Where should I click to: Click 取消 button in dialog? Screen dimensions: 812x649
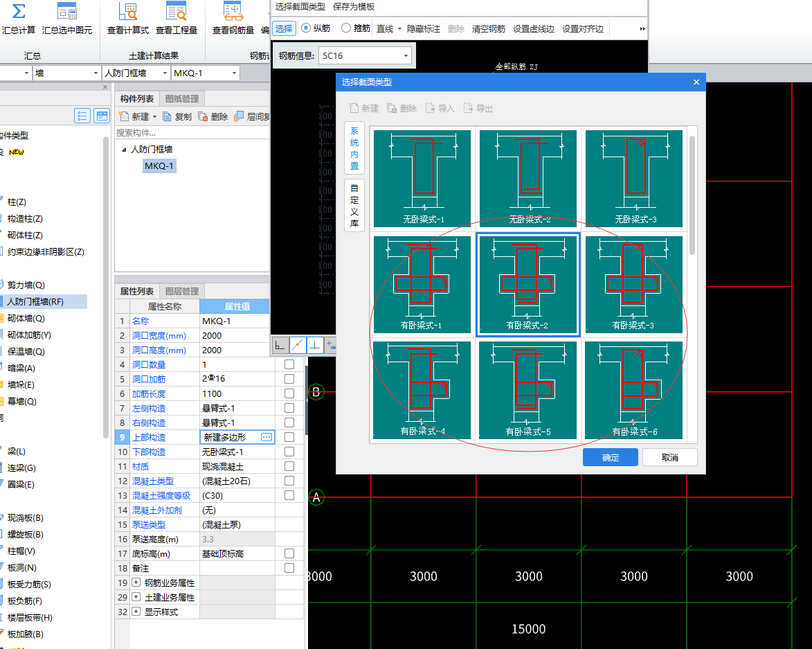coord(669,457)
